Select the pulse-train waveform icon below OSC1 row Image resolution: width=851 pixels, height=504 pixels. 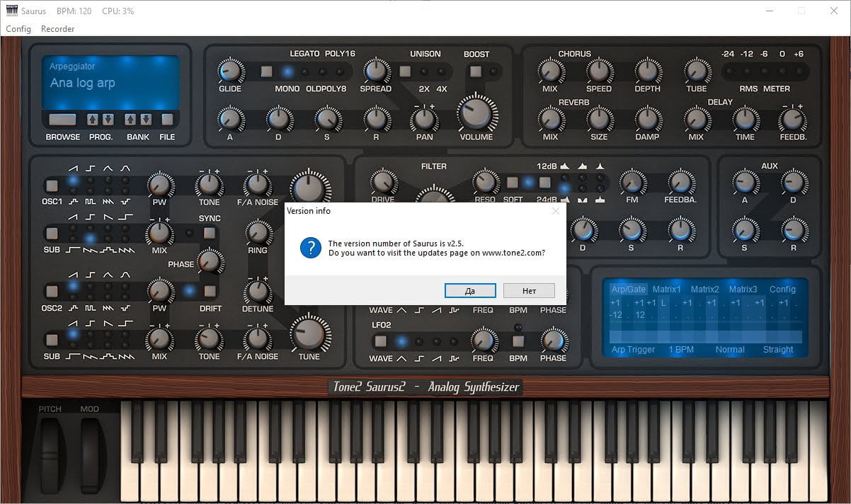90,201
